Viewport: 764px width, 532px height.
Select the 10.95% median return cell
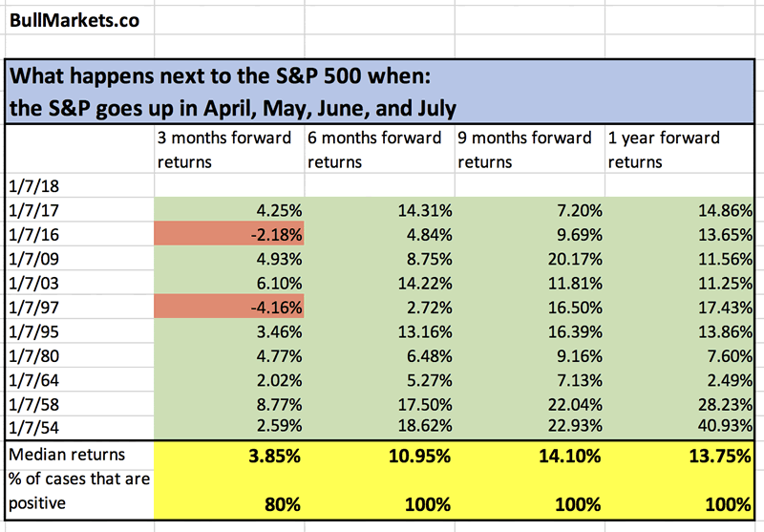[x=379, y=456]
